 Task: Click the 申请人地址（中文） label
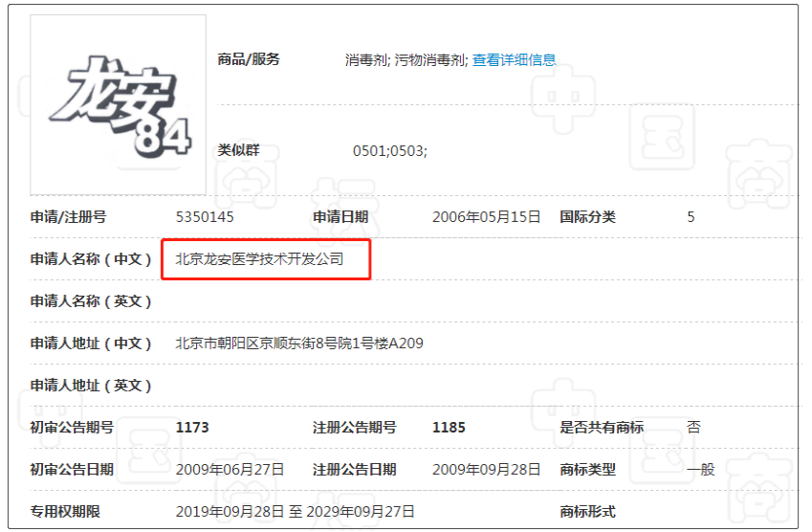pos(91,344)
